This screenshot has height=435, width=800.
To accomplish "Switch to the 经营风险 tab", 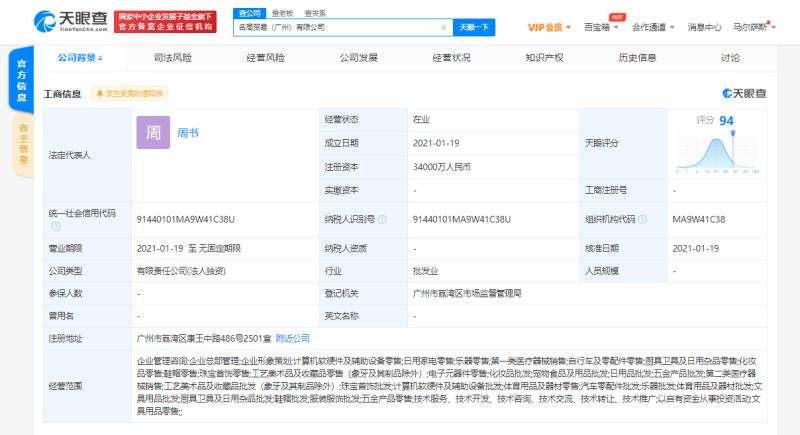I will coord(265,58).
